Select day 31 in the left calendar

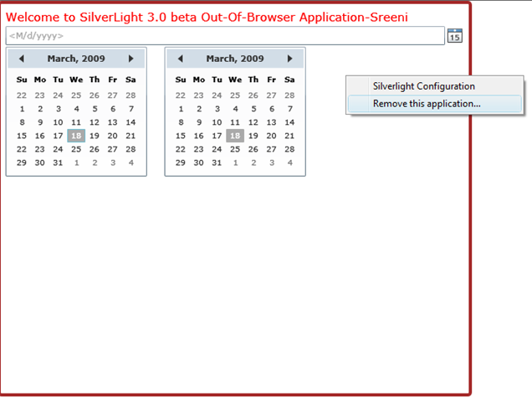click(58, 162)
